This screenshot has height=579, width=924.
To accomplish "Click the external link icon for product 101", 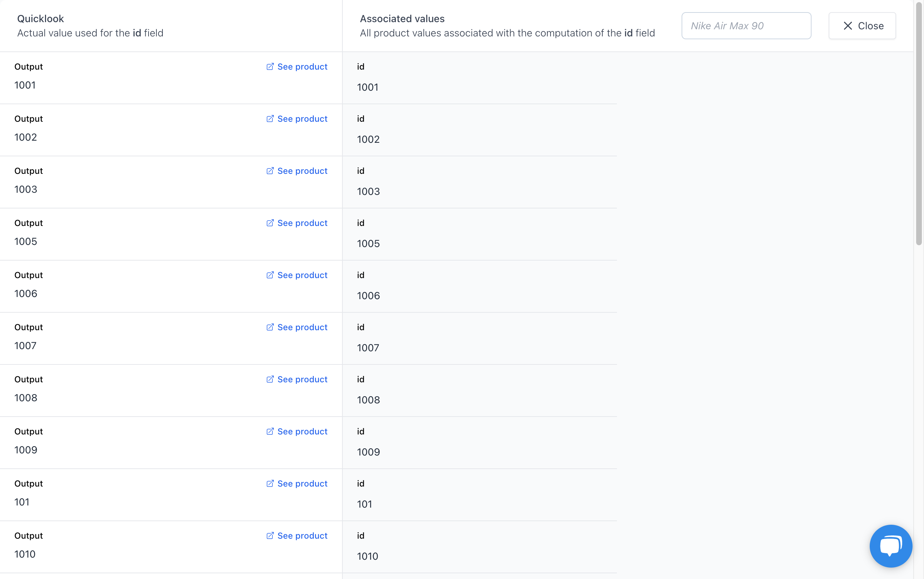I will (x=270, y=483).
